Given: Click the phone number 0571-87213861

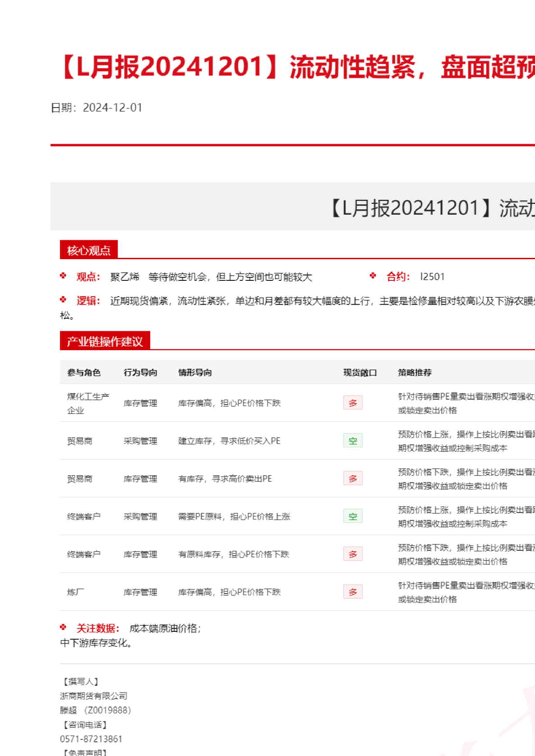Looking at the screenshot, I should point(91,739).
